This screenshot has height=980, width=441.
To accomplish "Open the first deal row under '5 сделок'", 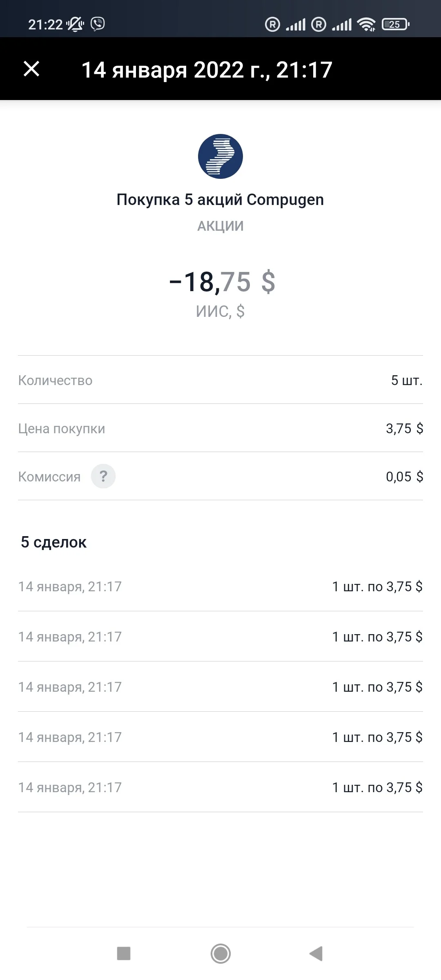I will tap(220, 586).
